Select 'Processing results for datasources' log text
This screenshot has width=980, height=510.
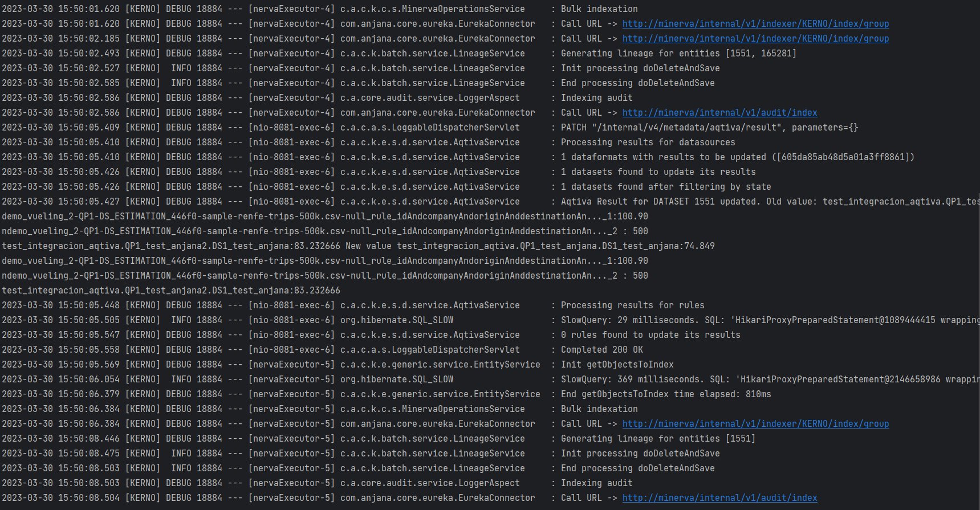pos(648,142)
